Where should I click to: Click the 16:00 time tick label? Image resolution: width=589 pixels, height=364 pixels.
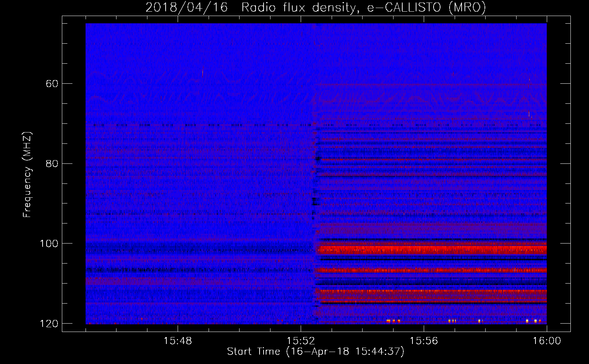point(547,341)
